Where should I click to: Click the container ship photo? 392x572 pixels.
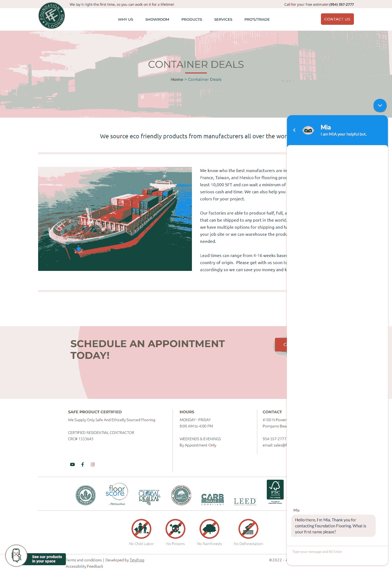115,219
